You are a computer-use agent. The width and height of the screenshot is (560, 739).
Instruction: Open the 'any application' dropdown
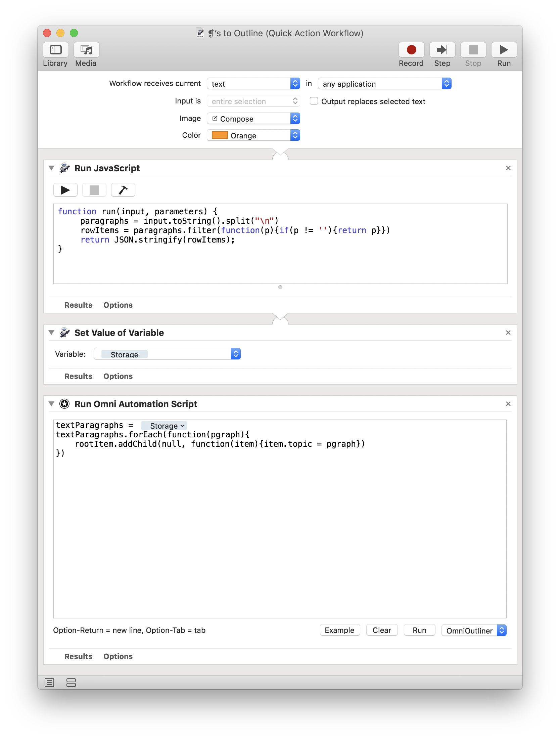(x=384, y=84)
